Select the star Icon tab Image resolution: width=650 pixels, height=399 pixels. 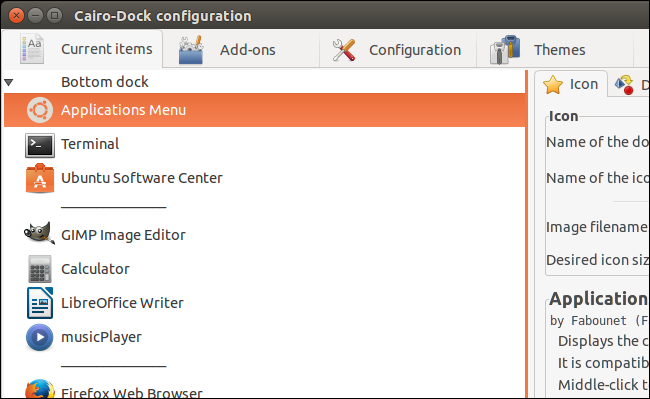point(571,84)
